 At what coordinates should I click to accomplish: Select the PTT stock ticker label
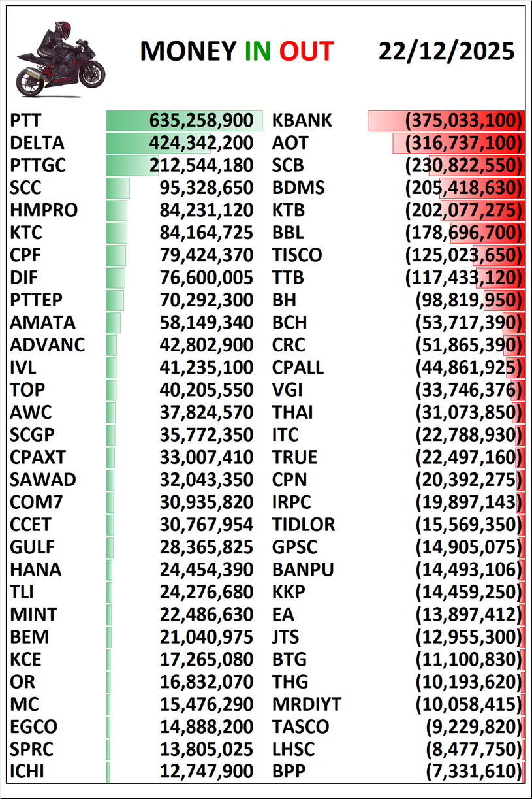[26, 121]
